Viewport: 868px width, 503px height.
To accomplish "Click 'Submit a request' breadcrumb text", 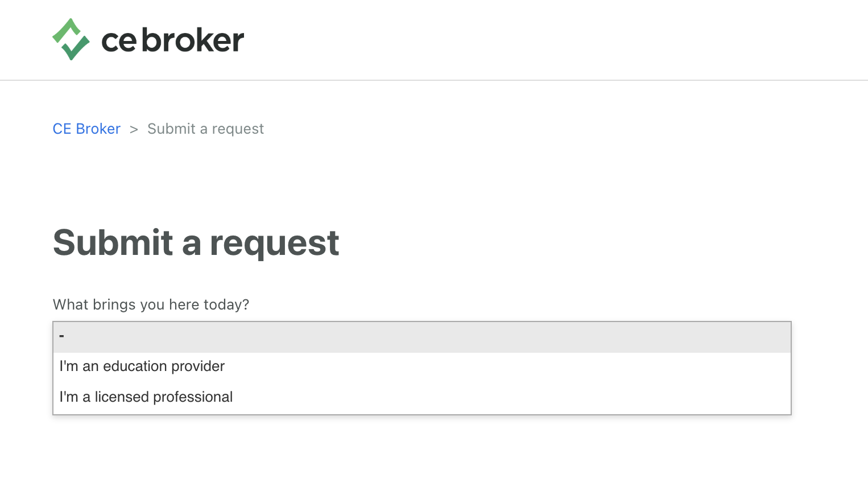I will (205, 129).
